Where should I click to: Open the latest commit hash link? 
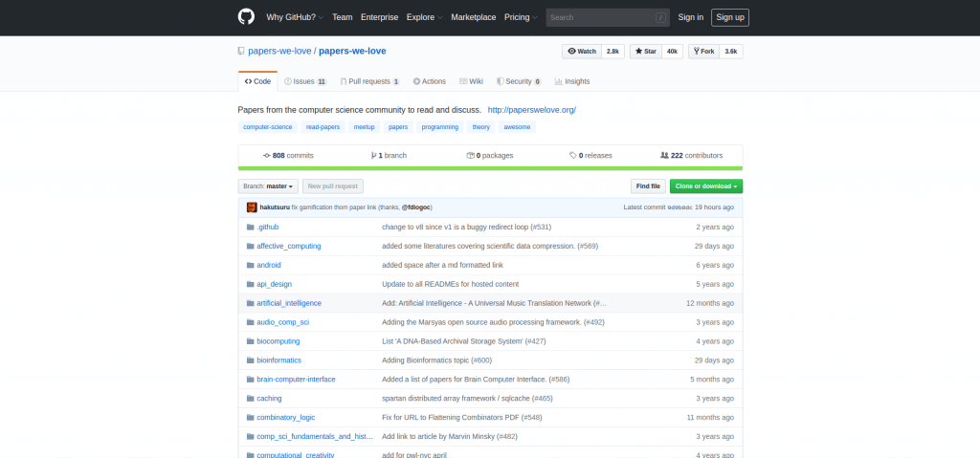[680, 207]
